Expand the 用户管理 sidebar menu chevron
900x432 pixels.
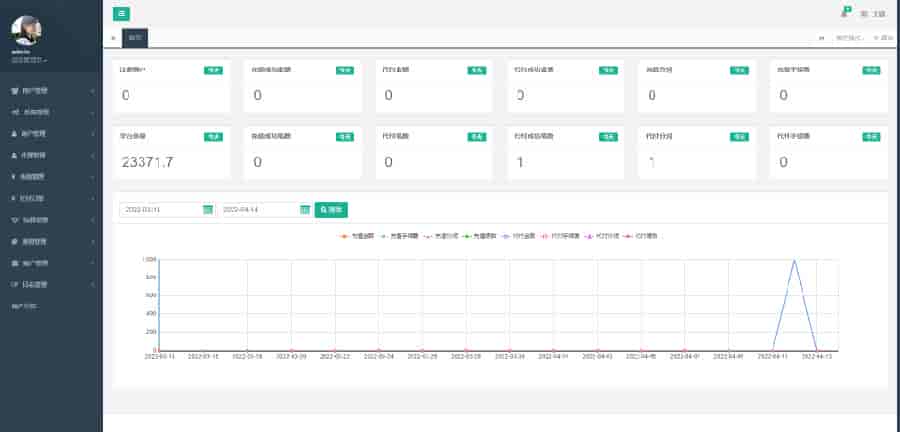coord(93,91)
